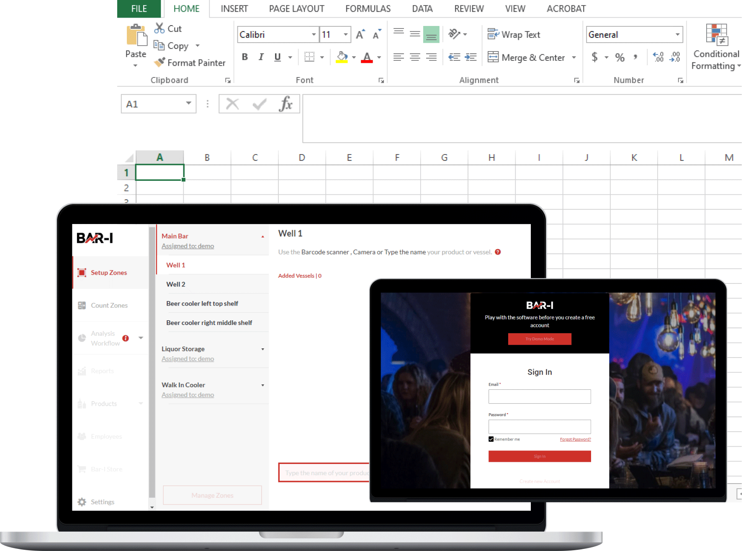The image size is (756, 551).
Task: Click the fill color paint bucket
Action: tap(342, 57)
